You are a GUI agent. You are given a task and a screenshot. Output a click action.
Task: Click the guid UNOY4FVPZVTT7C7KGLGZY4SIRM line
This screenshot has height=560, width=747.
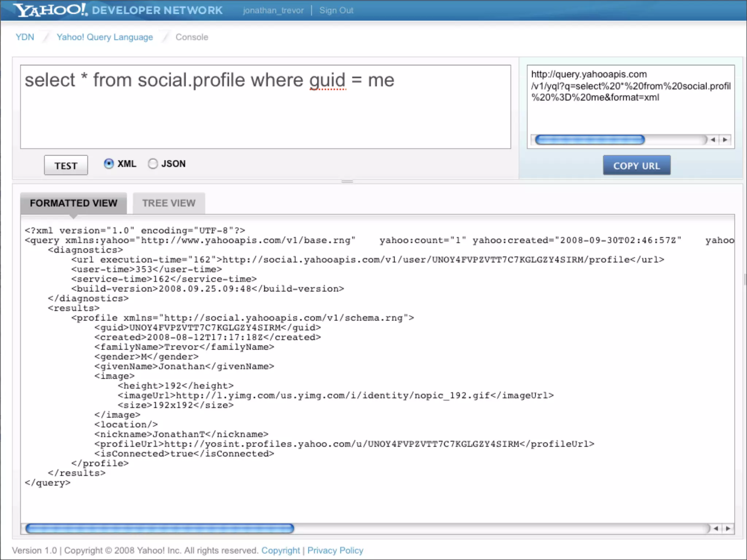coord(208,327)
